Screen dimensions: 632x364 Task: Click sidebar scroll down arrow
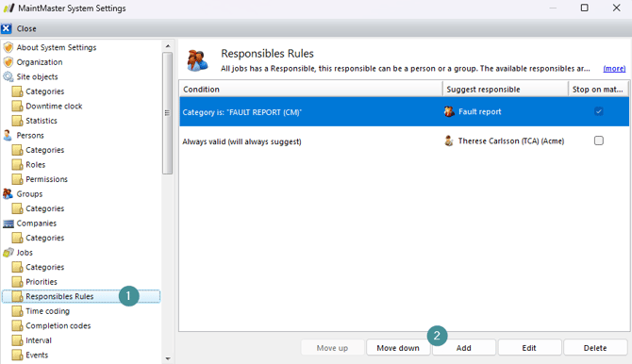point(168,358)
